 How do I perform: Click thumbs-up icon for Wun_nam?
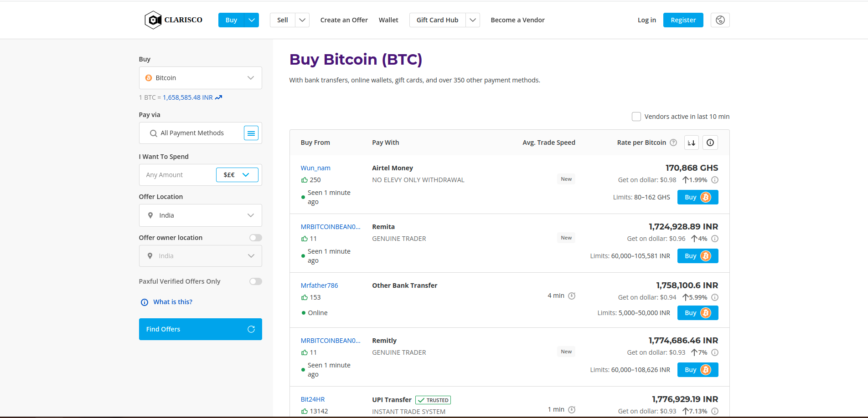point(305,180)
